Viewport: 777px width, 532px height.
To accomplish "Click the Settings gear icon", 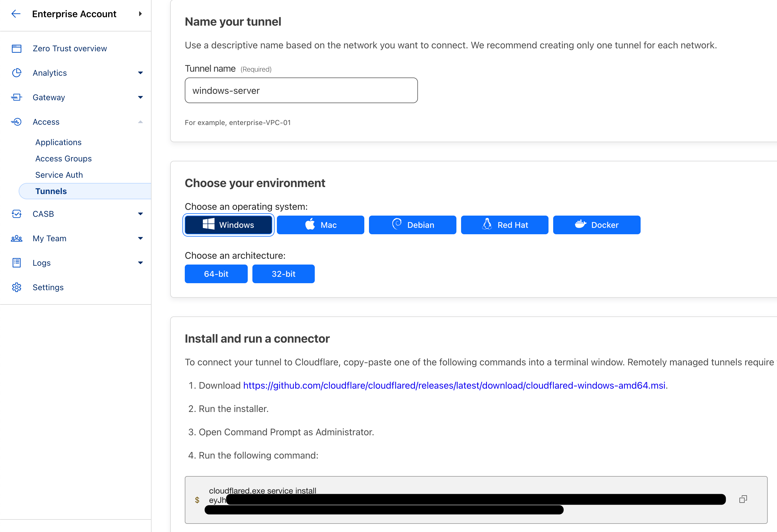I will pos(16,287).
